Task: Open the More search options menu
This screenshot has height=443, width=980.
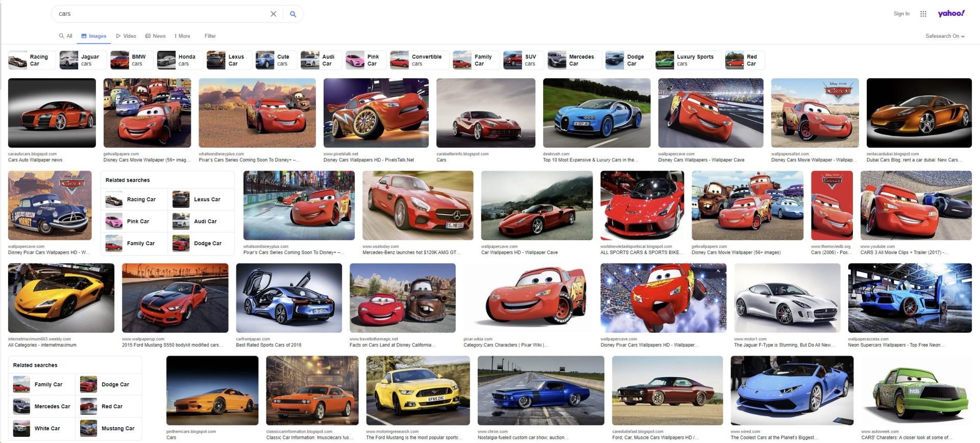Action: click(182, 36)
